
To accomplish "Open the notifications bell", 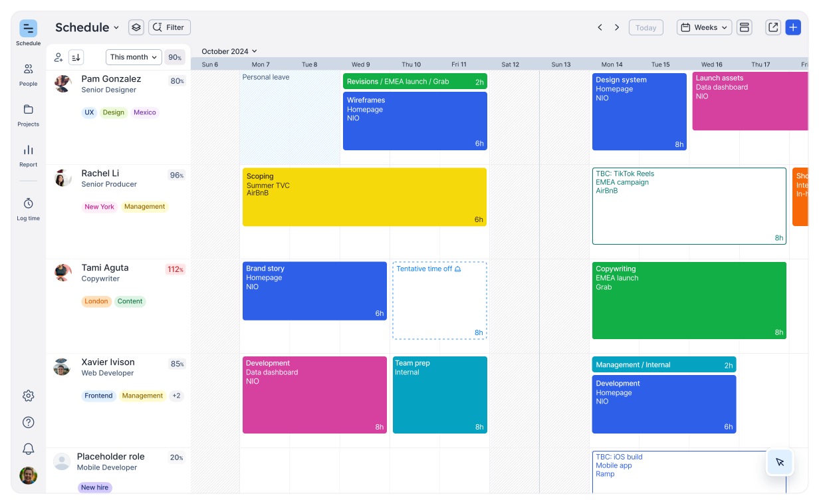I will point(28,449).
